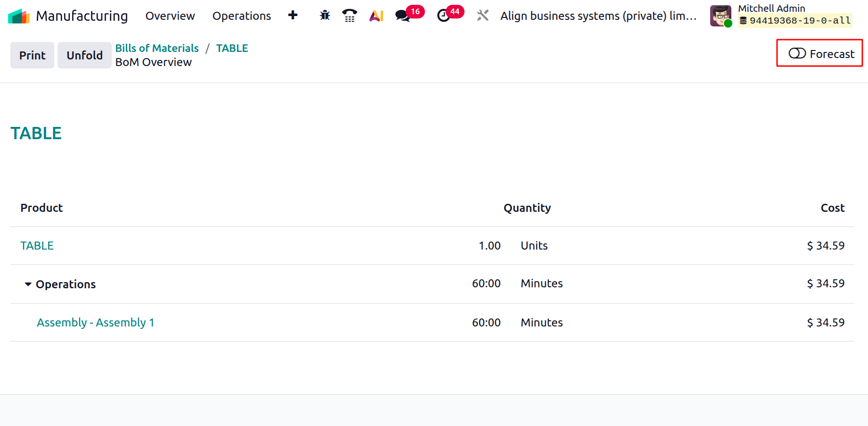Open the VoIP phone dialer icon
This screenshot has width=868, height=426.
pyautogui.click(x=349, y=16)
